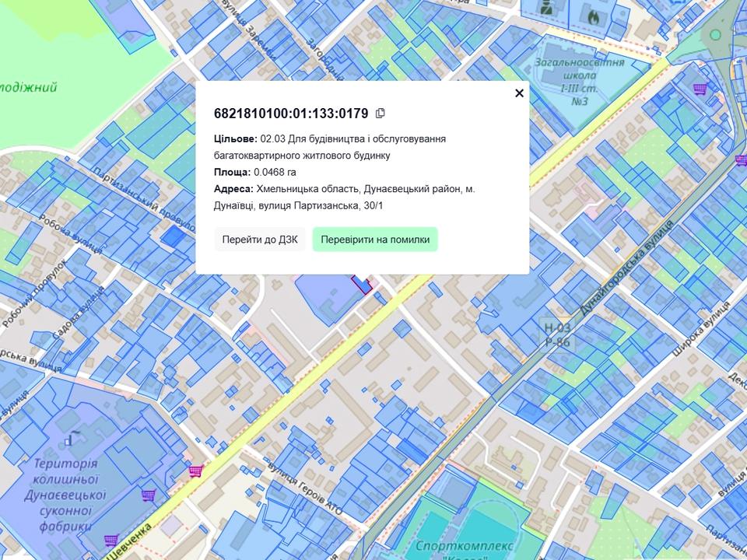Click the green roundabout circle marker
This screenshot has width=747, height=560.
715,35
